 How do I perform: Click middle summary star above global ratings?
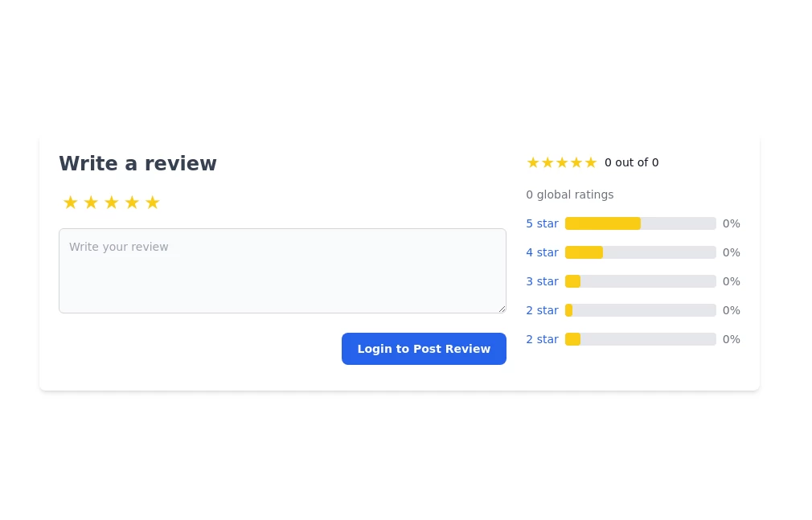[562, 162]
